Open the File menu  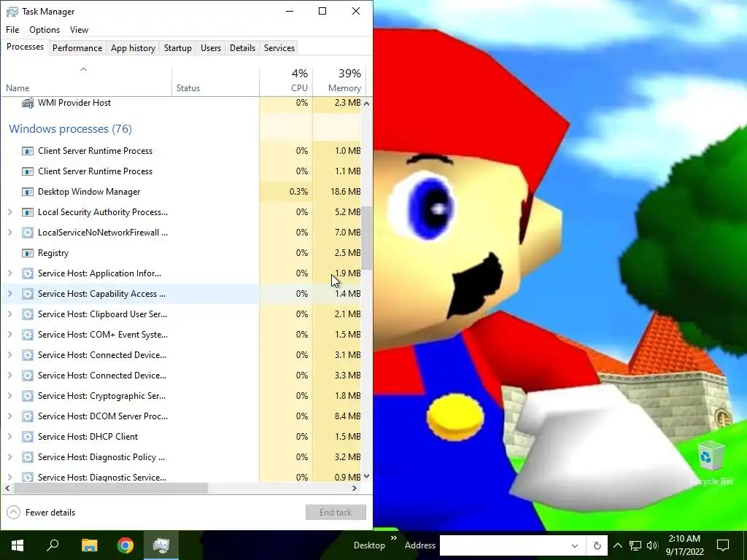tap(12, 29)
